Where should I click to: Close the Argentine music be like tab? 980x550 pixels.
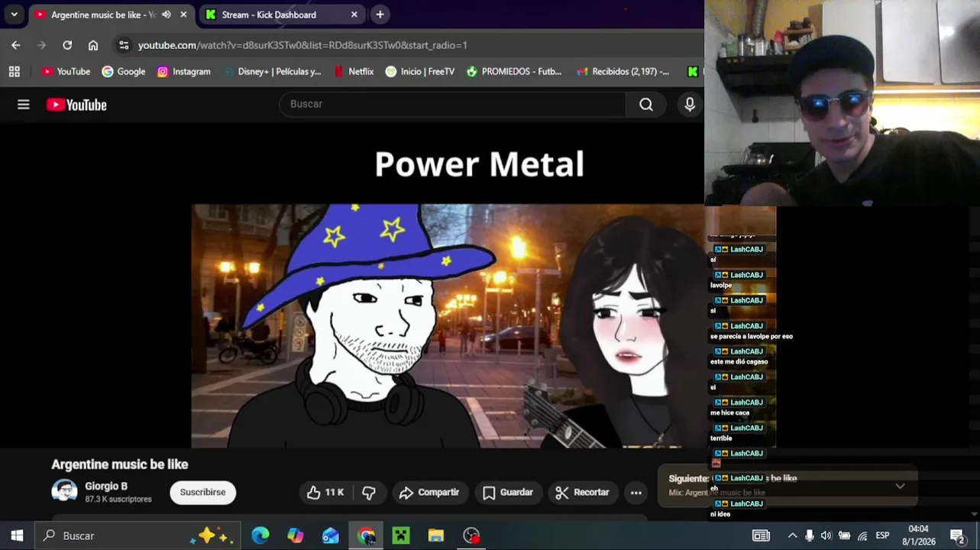(183, 15)
